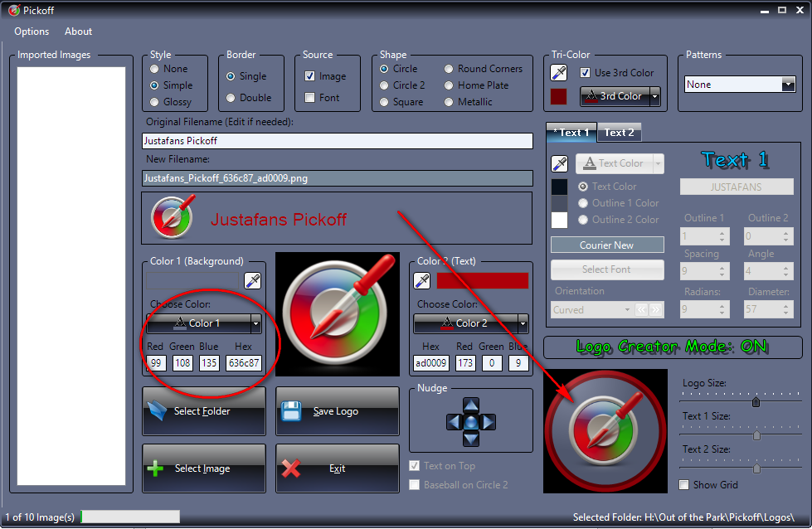Open the Color 1 dropdown arrow
This screenshot has height=529, width=812.
(256, 323)
